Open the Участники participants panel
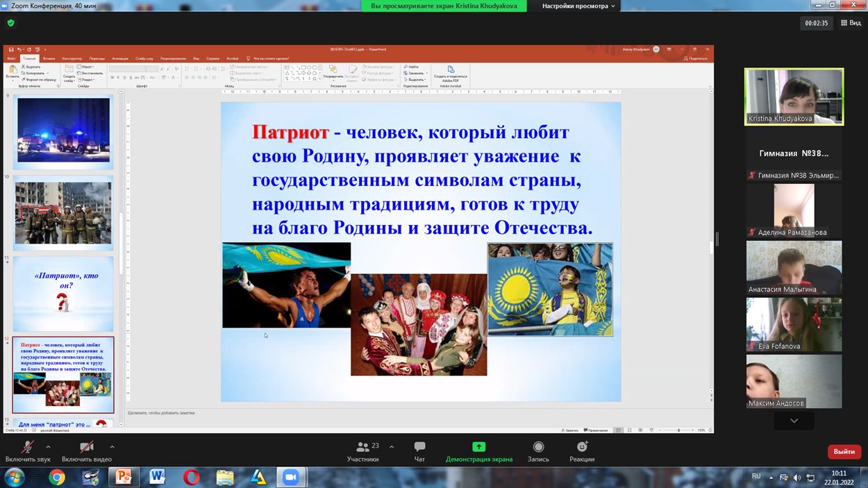Viewport: 868px width, 488px height. click(x=363, y=451)
